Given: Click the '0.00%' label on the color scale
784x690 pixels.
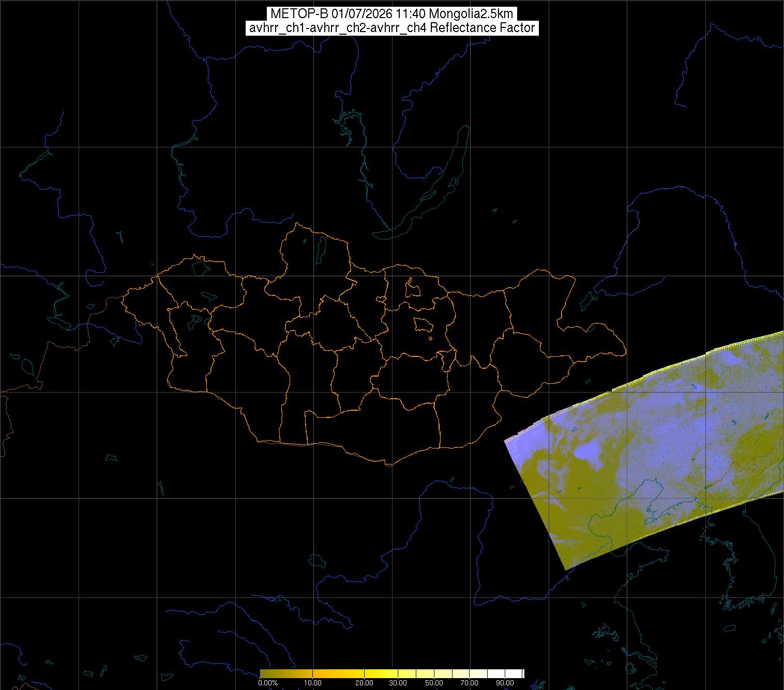Looking at the screenshot, I should (x=268, y=683).
